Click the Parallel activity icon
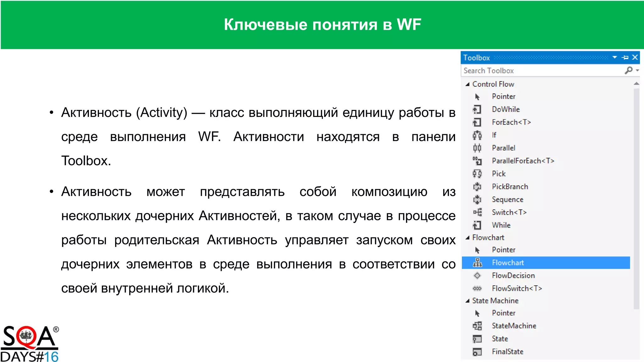 pyautogui.click(x=477, y=148)
